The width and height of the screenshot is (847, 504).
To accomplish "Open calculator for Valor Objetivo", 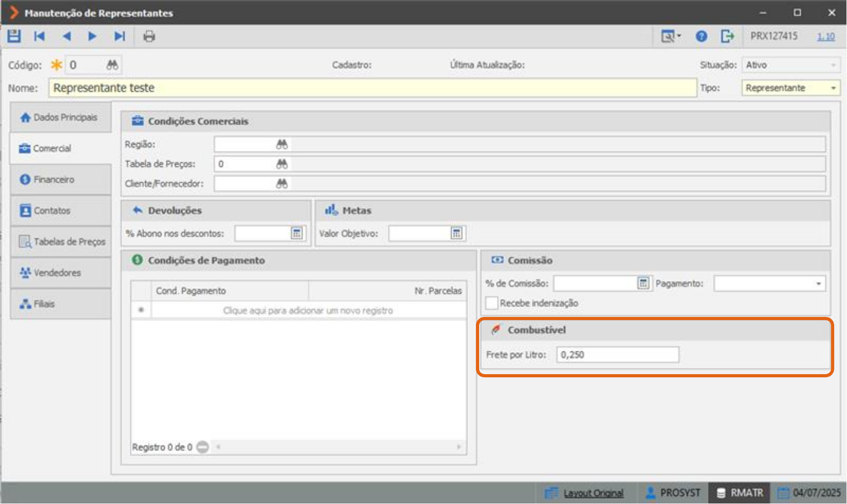I will click(456, 233).
